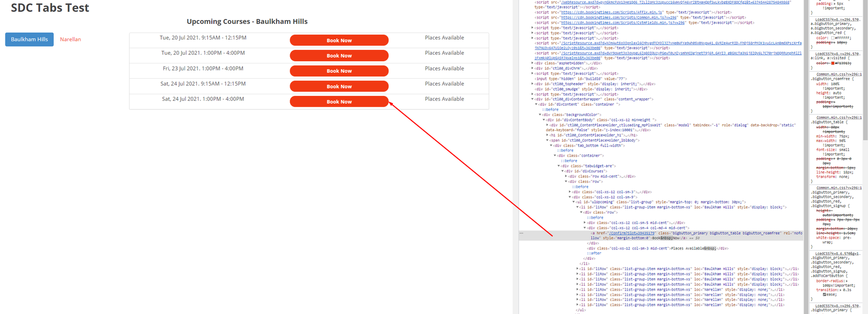Book Now for Sat 24 Jul 1:00PM course
Image resolution: width=868 pixels, height=314 pixels.
(x=339, y=101)
